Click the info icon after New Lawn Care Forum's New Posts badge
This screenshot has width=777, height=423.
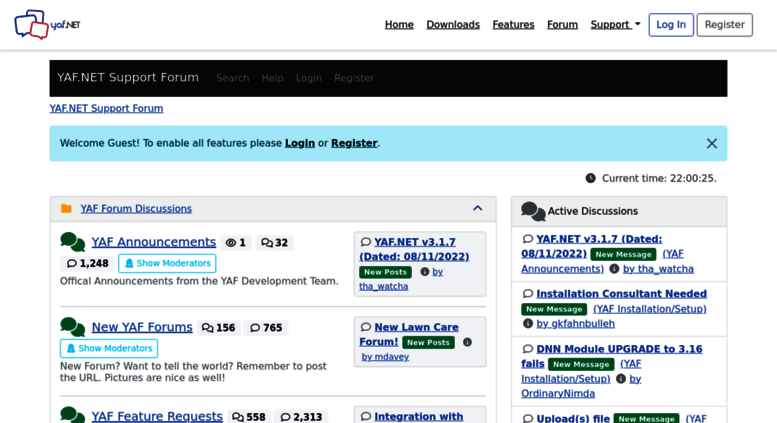point(467,342)
